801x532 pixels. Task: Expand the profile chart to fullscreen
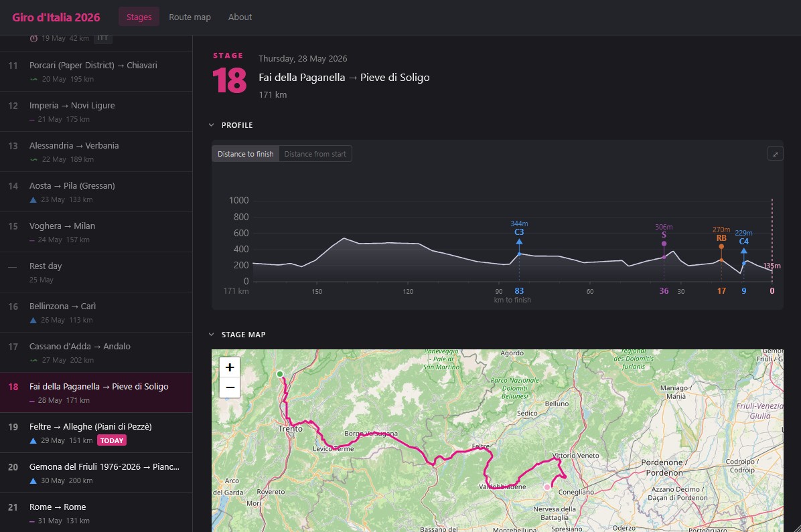point(775,154)
